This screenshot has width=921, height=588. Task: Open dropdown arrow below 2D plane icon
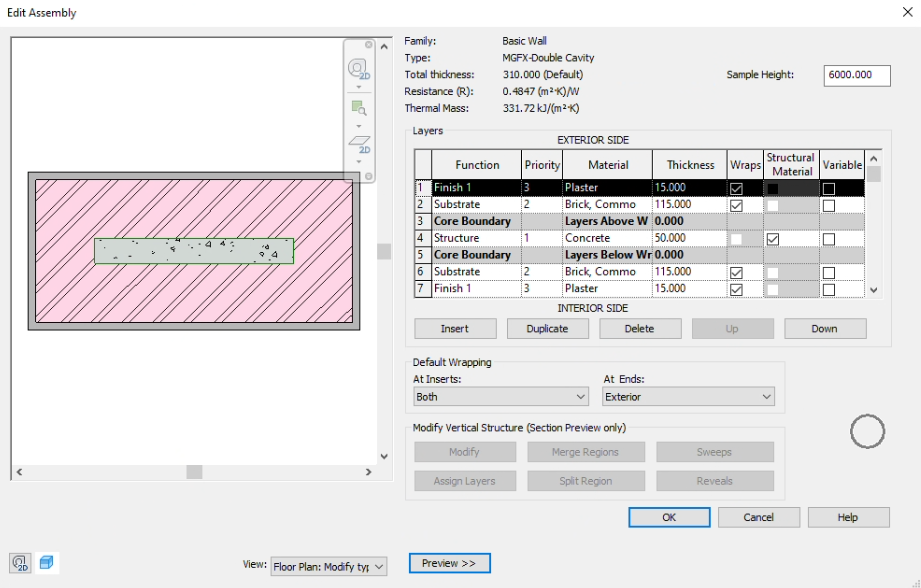(x=358, y=162)
